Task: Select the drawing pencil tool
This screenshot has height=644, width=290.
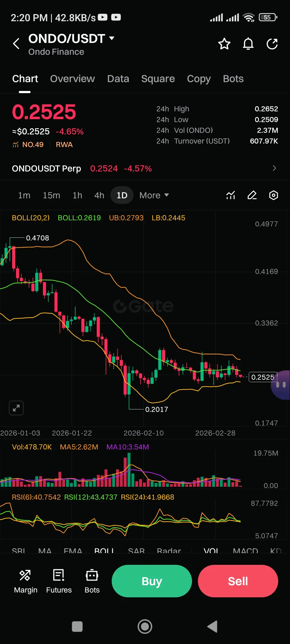Action: tap(252, 195)
